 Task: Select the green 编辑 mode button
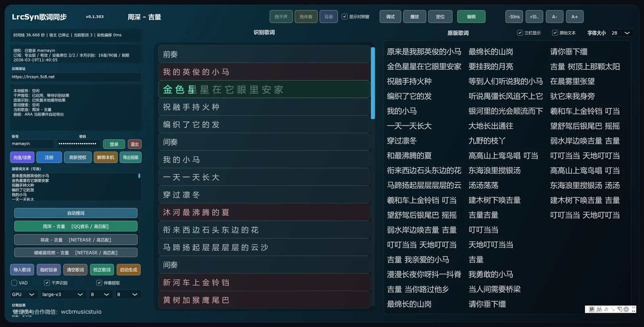coord(471,17)
